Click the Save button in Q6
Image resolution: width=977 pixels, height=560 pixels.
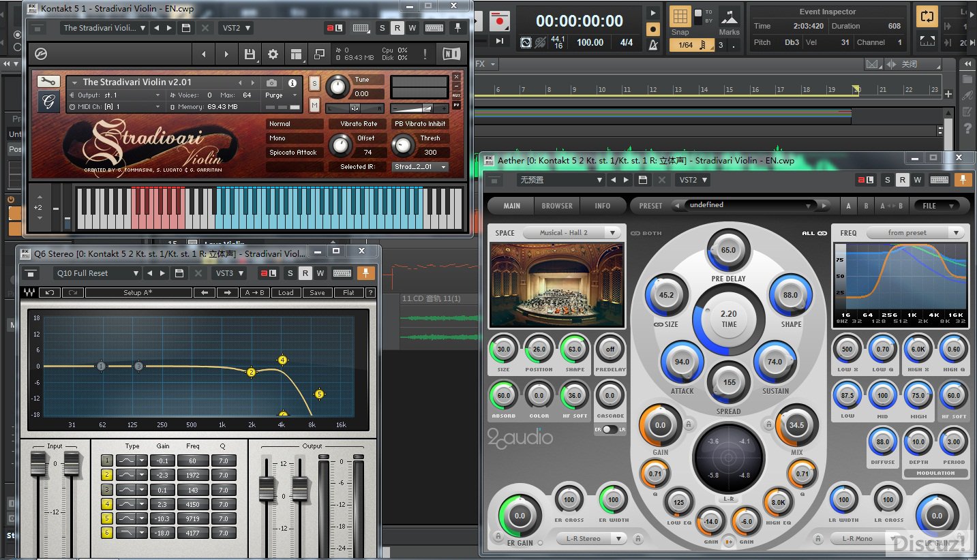pyautogui.click(x=317, y=293)
